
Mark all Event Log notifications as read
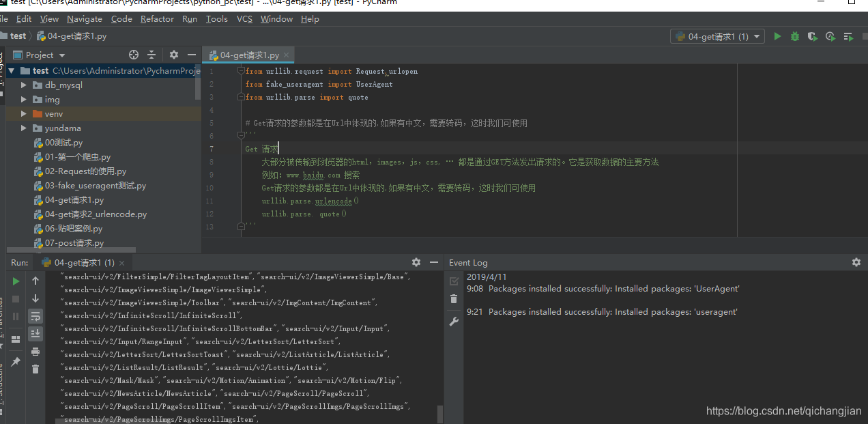coord(454,281)
